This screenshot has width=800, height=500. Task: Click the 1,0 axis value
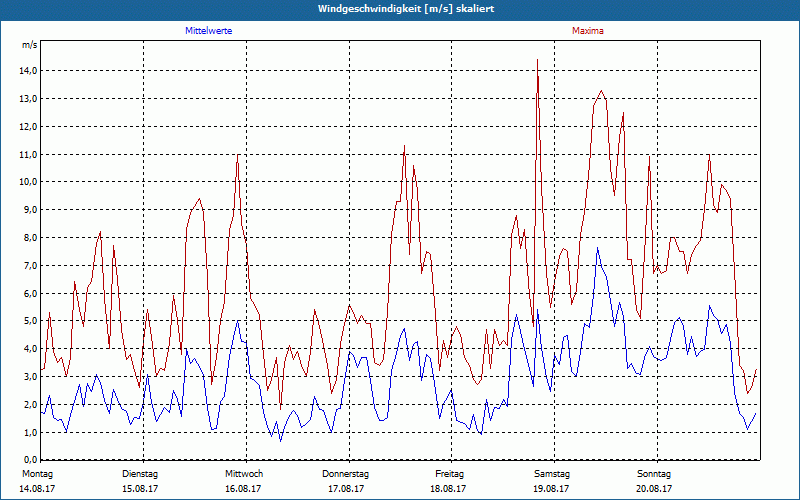coord(31,433)
